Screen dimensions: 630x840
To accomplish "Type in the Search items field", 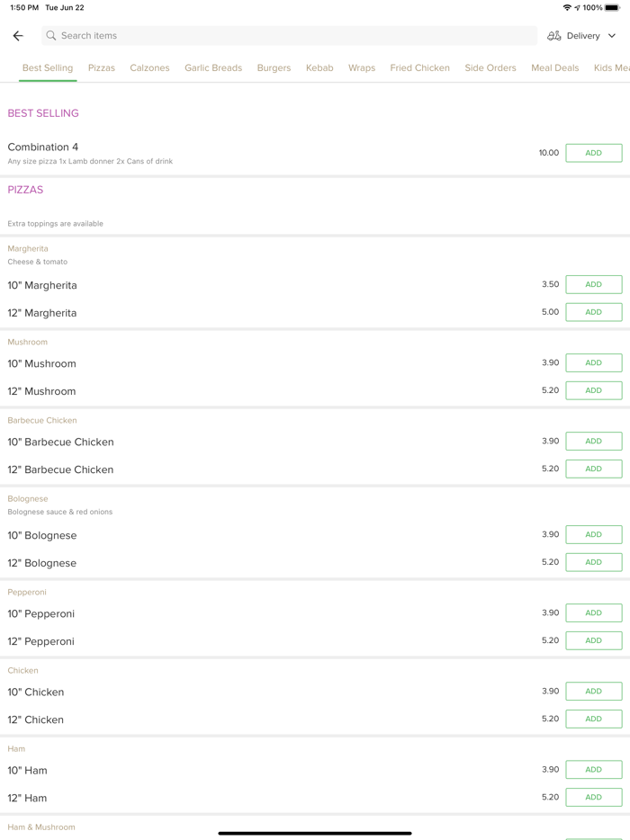I will (x=288, y=36).
